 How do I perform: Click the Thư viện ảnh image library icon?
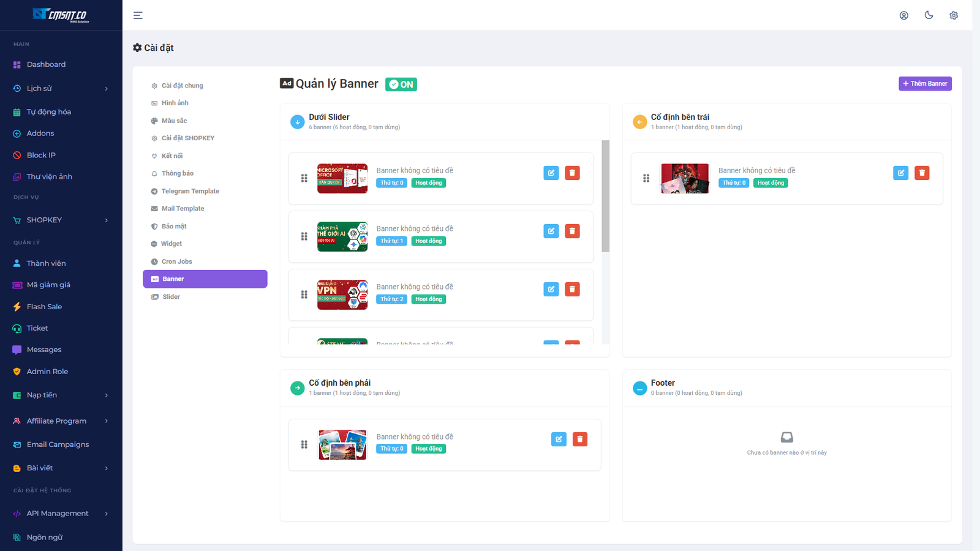[x=17, y=176]
